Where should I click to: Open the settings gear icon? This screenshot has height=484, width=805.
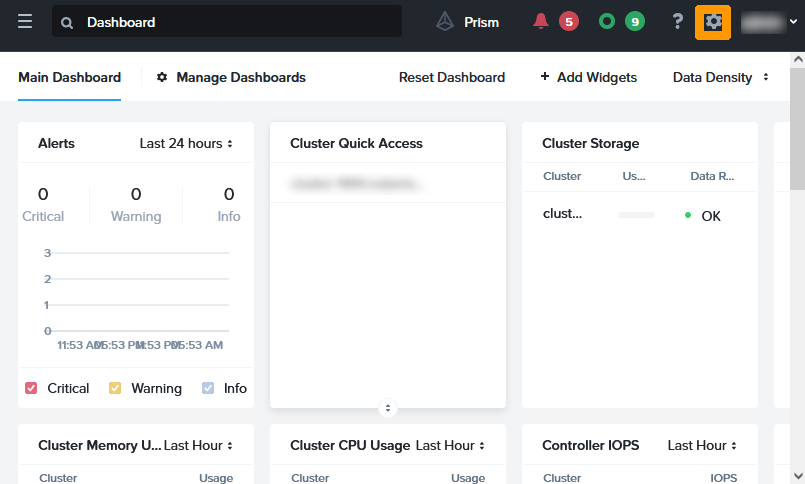pos(713,22)
